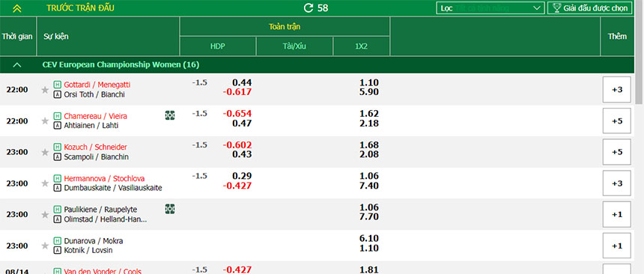Screen dimensions: 644x274
Task: Expand +5 more bets for Chamereau / Vieira
Action: coord(617,121)
